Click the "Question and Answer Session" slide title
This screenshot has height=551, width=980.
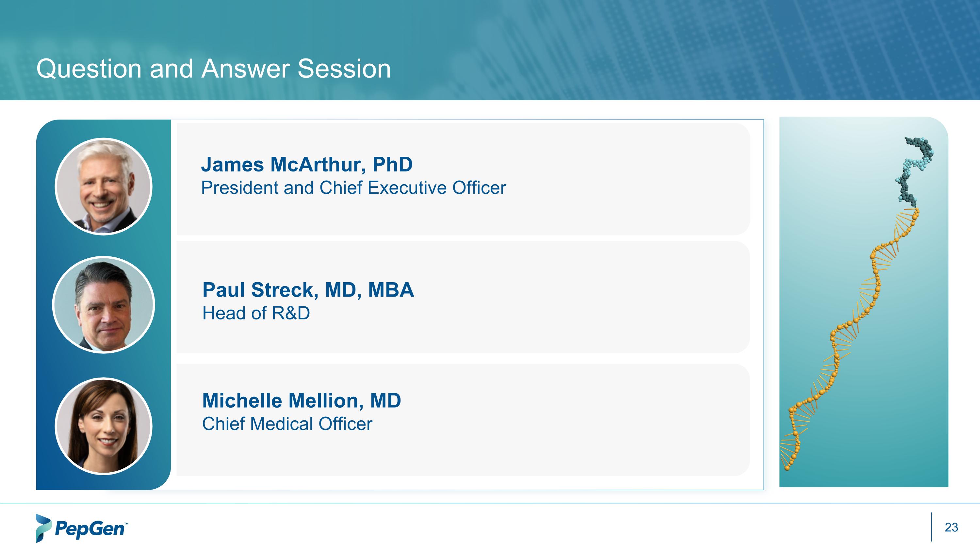click(213, 69)
